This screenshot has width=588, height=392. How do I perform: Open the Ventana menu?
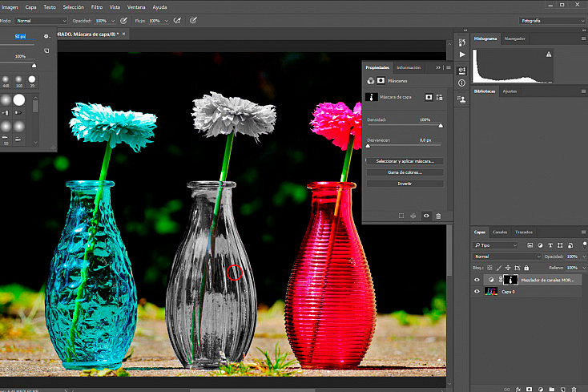pos(136,7)
